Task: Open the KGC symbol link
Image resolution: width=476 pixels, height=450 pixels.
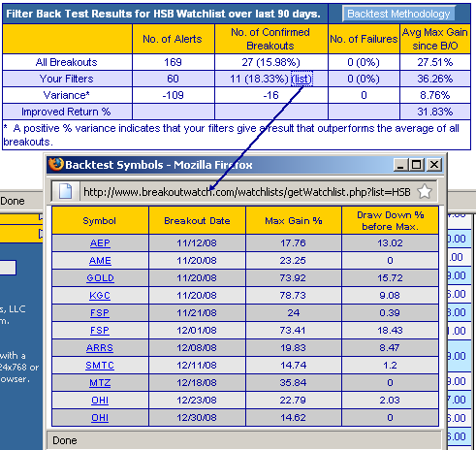Action: coord(100,296)
